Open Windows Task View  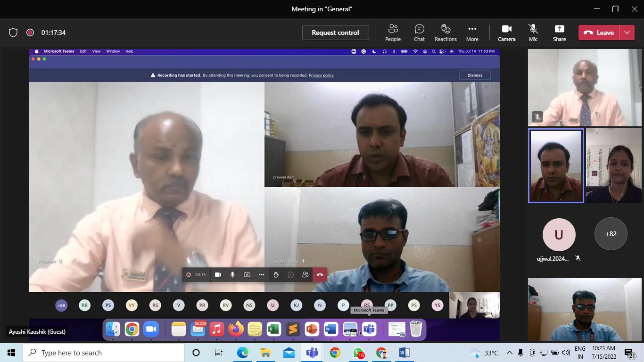219,353
